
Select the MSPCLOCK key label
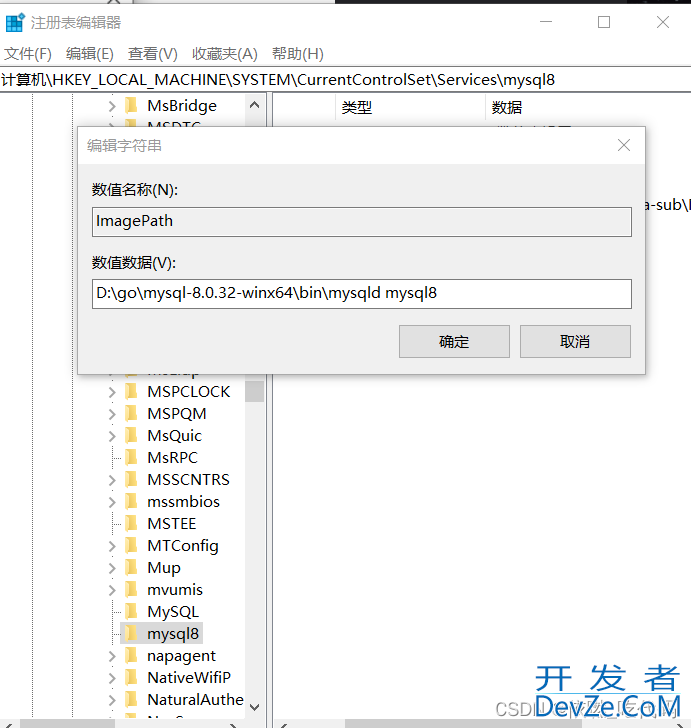[x=189, y=392]
